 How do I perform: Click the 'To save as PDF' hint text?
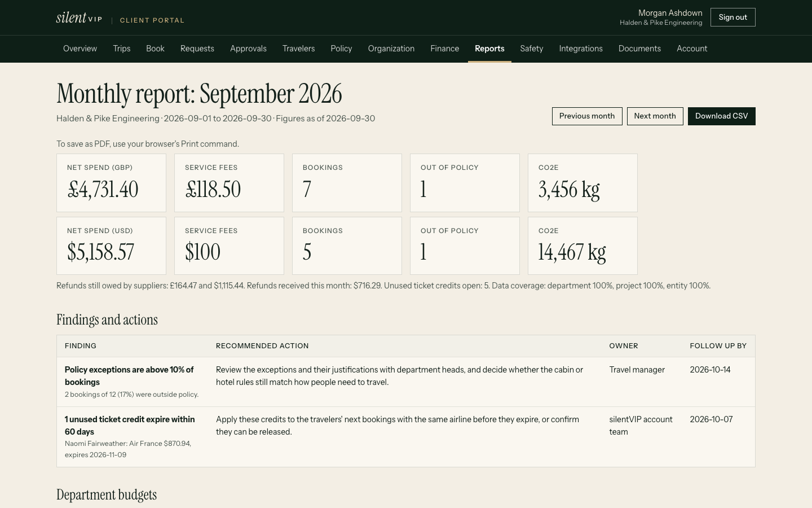tap(148, 144)
